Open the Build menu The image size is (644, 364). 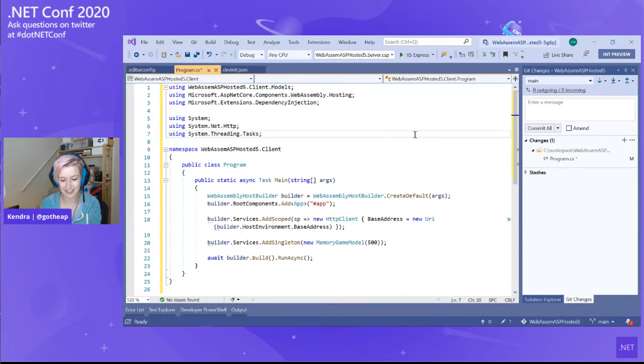click(x=211, y=42)
